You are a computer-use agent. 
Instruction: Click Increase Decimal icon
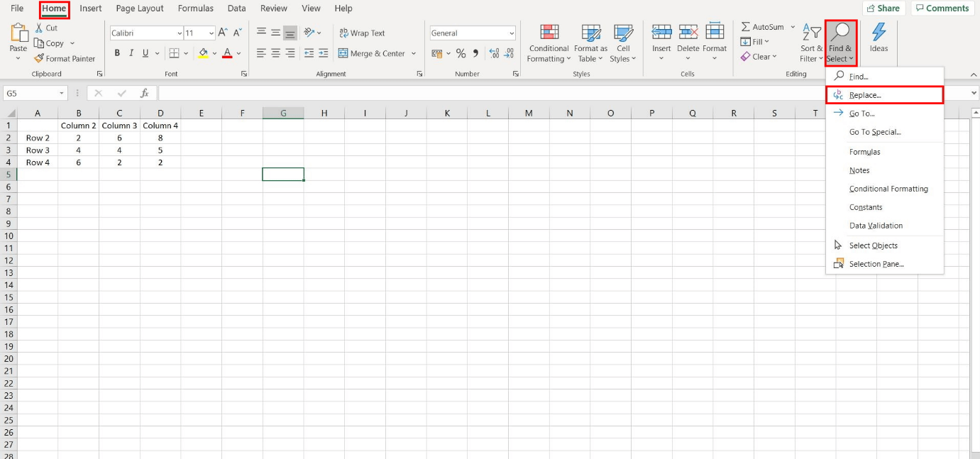[494, 53]
